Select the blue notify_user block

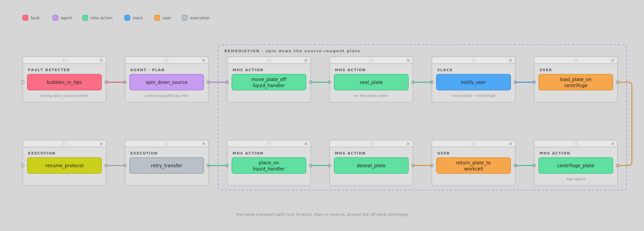473,82
